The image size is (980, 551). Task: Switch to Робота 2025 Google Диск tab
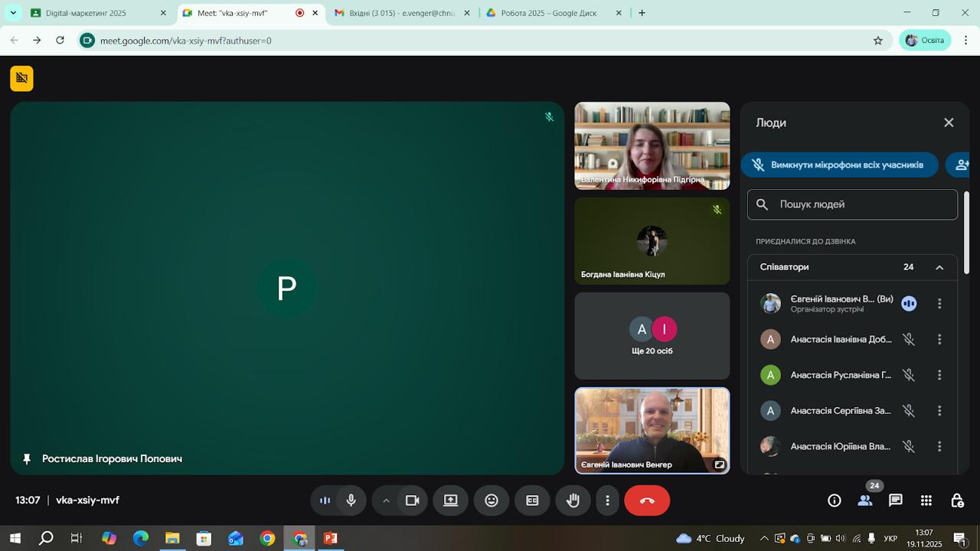click(554, 13)
